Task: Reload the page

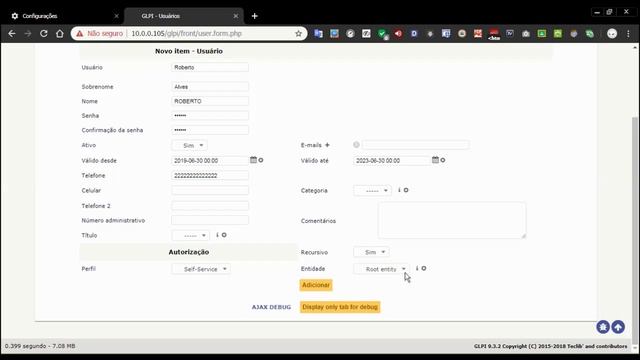Action: 44,33
